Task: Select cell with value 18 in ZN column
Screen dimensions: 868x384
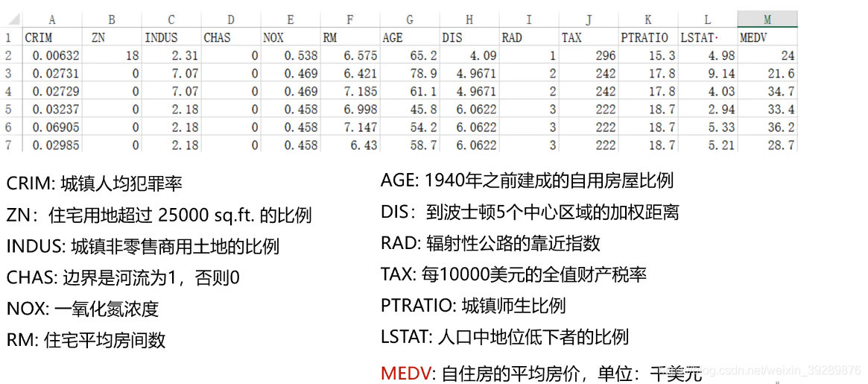Action: click(x=112, y=56)
